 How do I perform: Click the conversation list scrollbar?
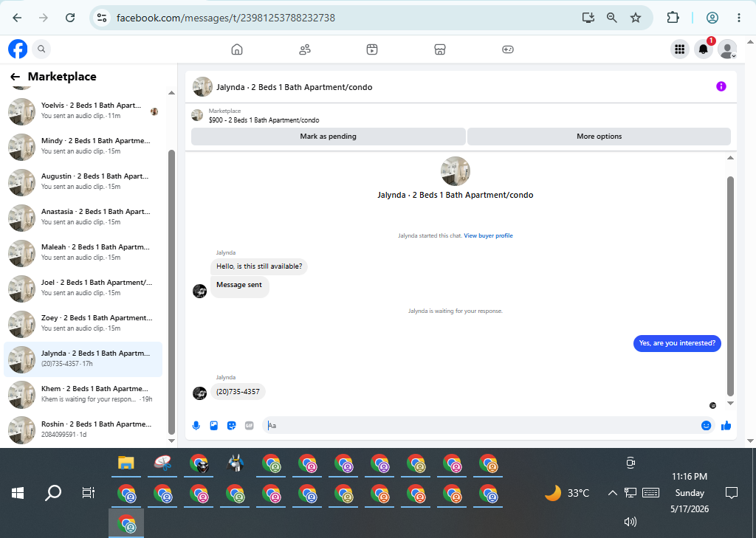tap(171, 292)
